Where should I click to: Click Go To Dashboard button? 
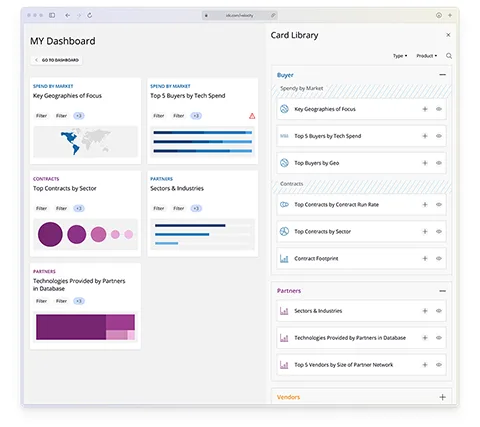coord(57,60)
